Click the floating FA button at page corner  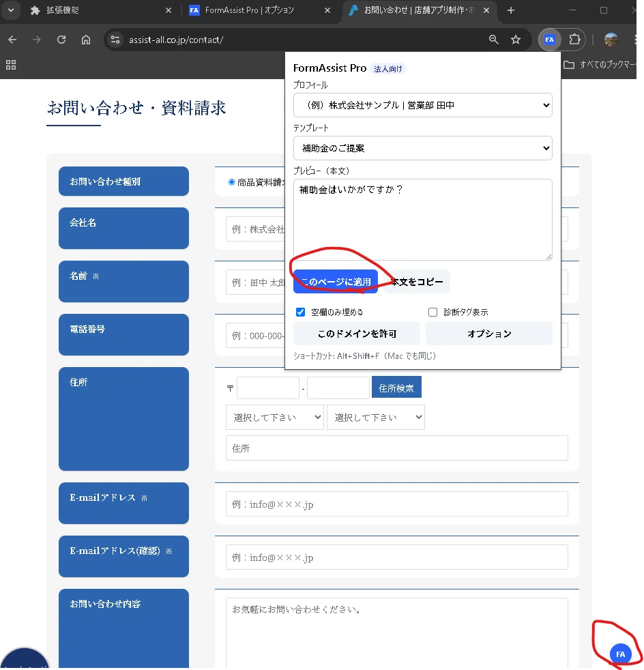click(621, 654)
